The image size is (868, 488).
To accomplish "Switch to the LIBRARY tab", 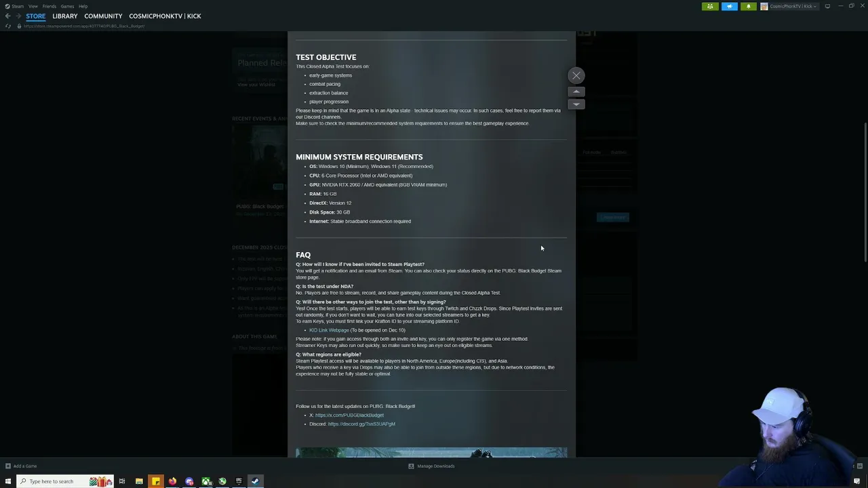I will point(65,16).
